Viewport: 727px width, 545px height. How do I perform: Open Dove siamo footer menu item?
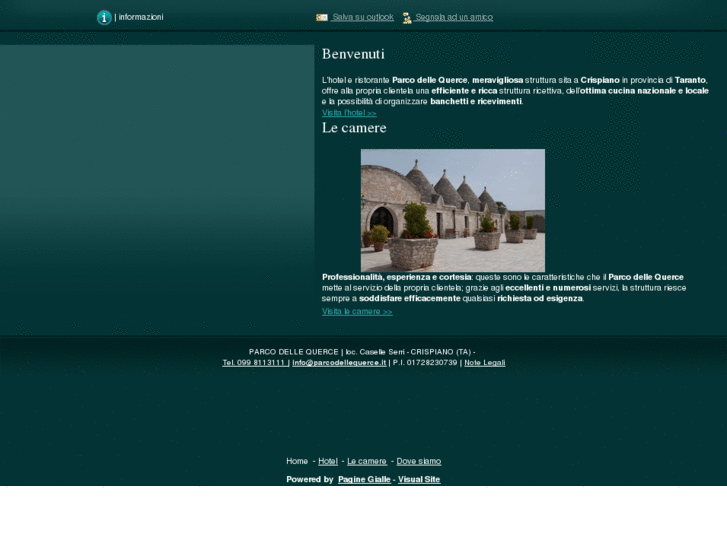click(419, 461)
